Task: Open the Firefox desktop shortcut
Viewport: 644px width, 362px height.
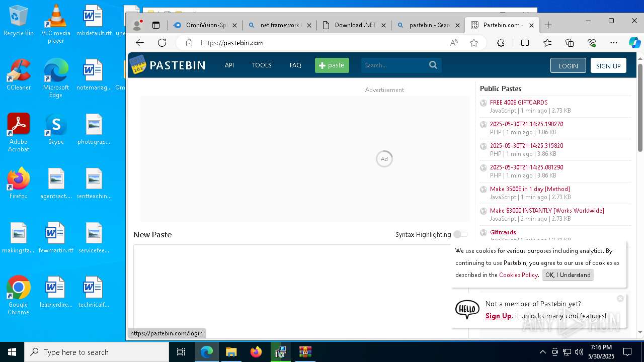Action: [19, 184]
